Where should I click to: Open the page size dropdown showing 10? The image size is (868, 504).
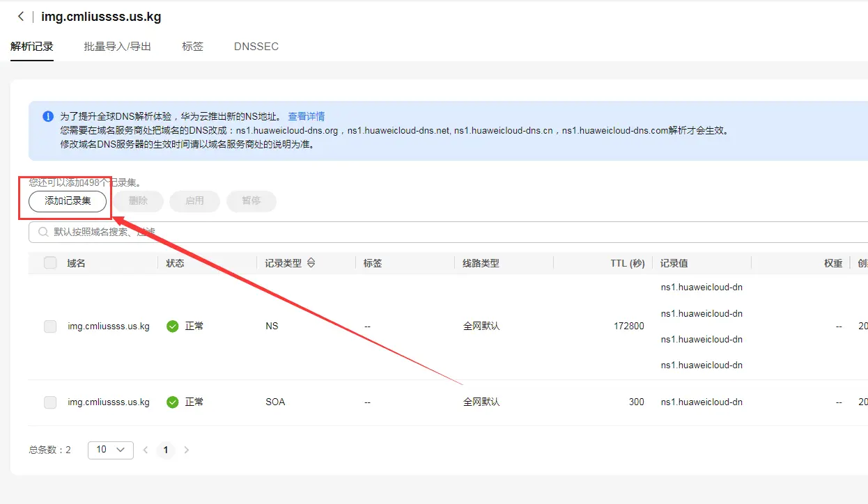110,450
